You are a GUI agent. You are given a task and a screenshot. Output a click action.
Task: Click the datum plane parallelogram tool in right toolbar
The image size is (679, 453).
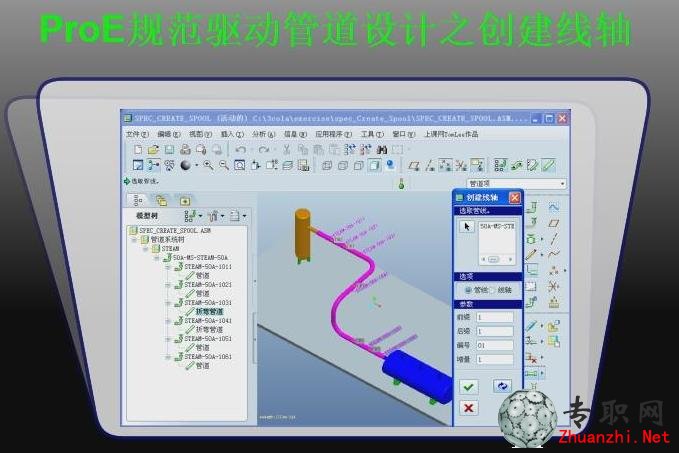554,223
